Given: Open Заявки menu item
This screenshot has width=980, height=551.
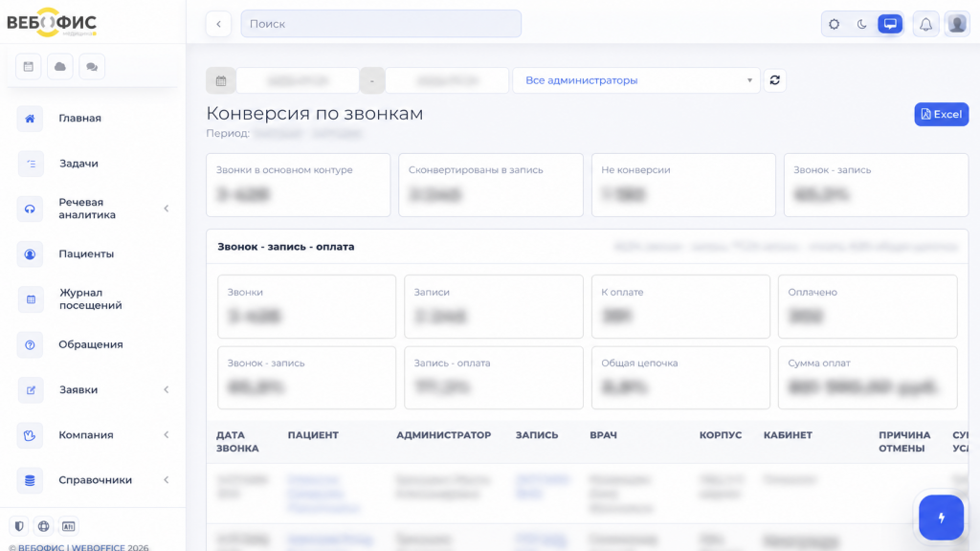Looking at the screenshot, I should coord(78,390).
